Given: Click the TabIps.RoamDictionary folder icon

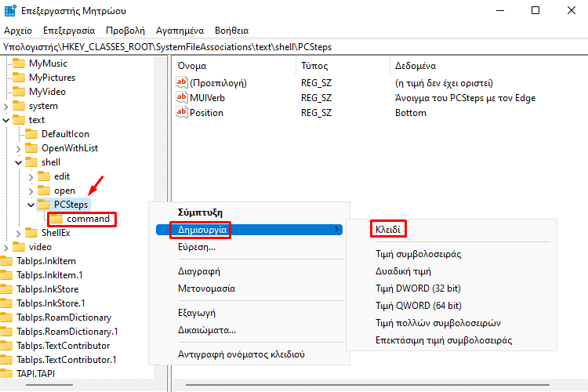Looking at the screenshot, I should click(6, 318).
